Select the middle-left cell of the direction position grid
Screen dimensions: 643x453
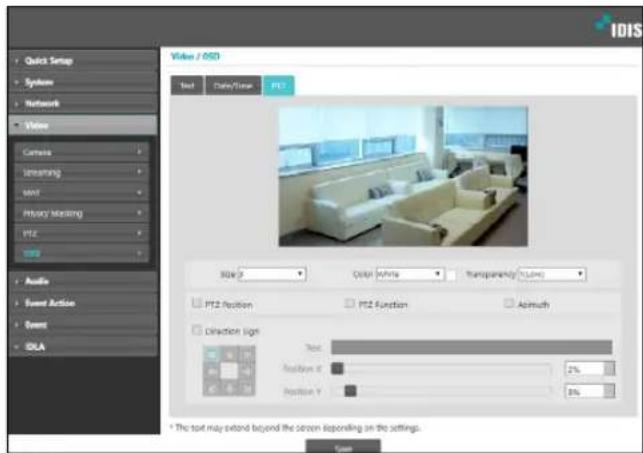pos(212,371)
